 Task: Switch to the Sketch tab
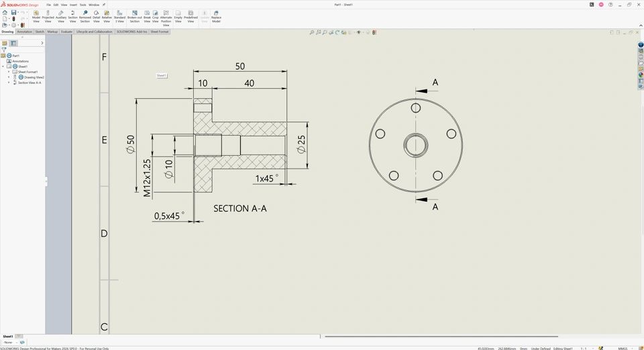click(40, 32)
